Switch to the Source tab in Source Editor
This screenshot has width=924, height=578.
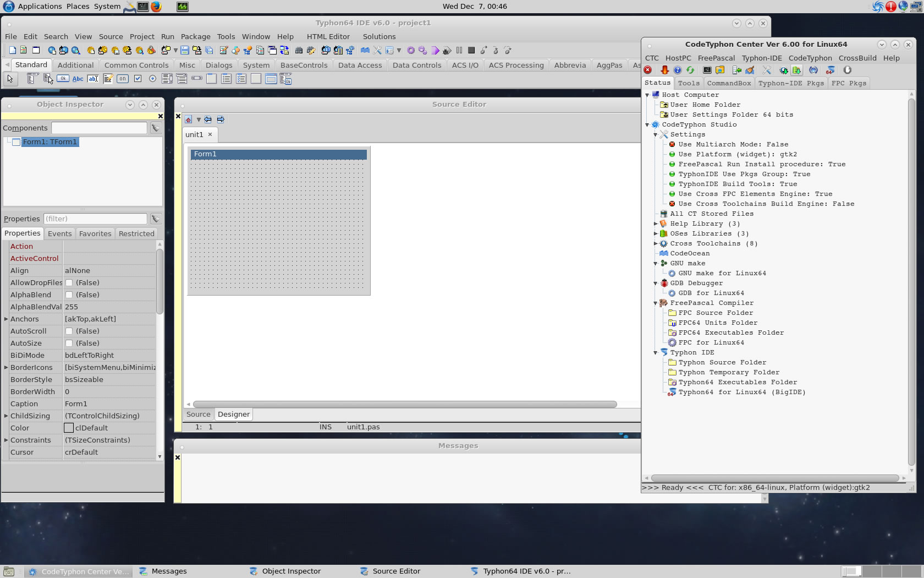pyautogui.click(x=198, y=414)
